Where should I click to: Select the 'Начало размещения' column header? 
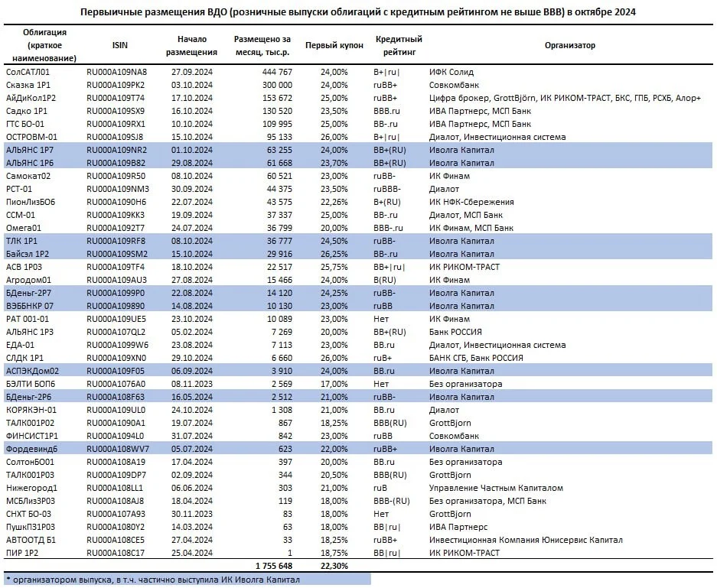tap(191, 45)
